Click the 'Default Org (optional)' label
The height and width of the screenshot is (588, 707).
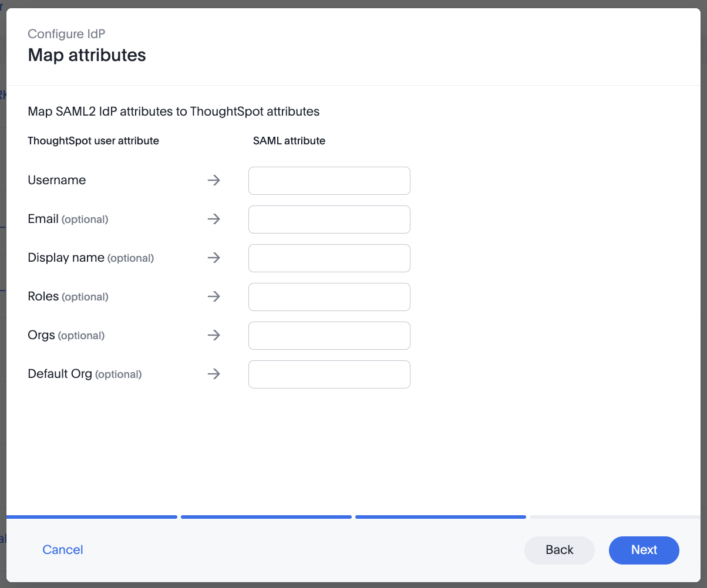pos(85,374)
